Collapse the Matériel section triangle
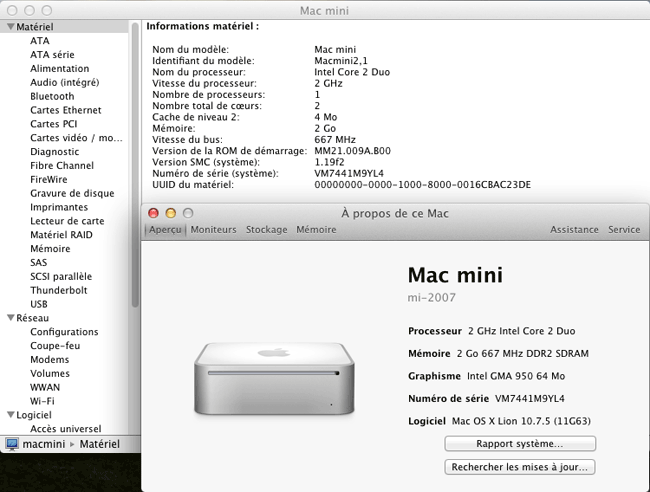 coord(11,27)
